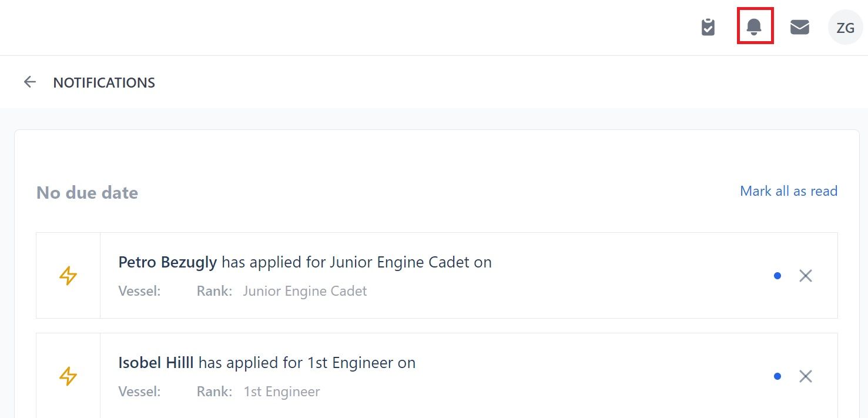Image resolution: width=868 pixels, height=418 pixels.
Task: Toggle the unread dot for Petro Bezugly's notification
Action: 777,276
